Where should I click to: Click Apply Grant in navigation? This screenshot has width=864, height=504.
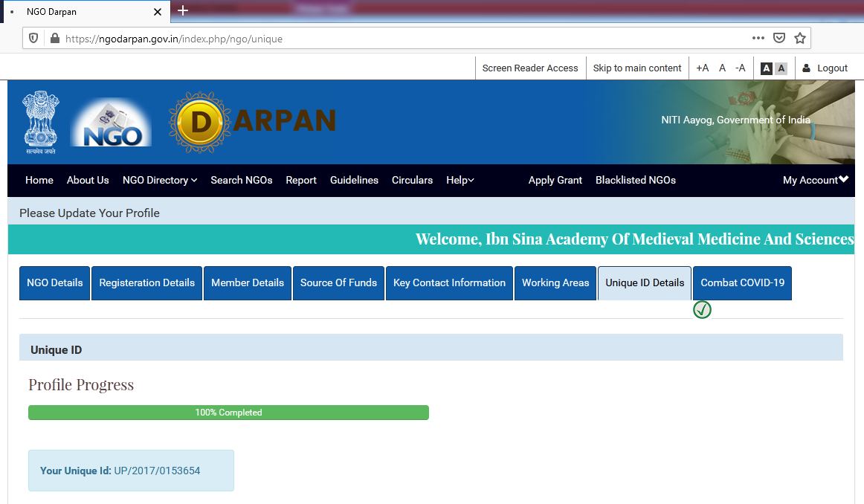[x=555, y=180]
